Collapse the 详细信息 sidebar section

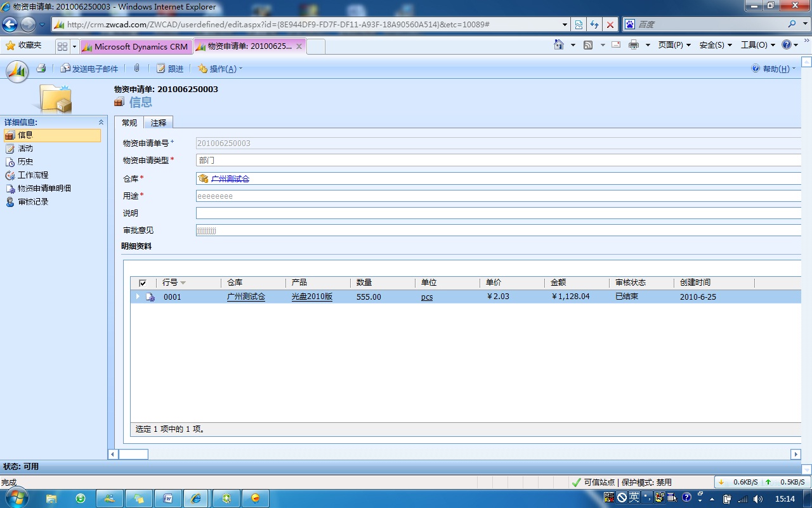pyautogui.click(x=100, y=122)
